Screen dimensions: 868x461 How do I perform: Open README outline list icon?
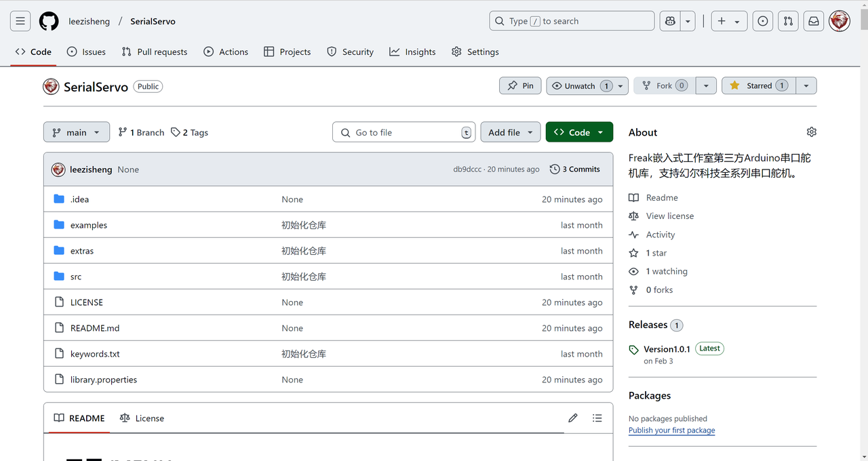(597, 418)
